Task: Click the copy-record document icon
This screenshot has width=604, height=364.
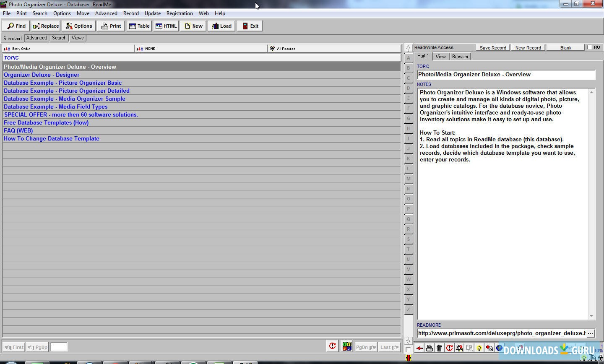Action: (x=459, y=348)
